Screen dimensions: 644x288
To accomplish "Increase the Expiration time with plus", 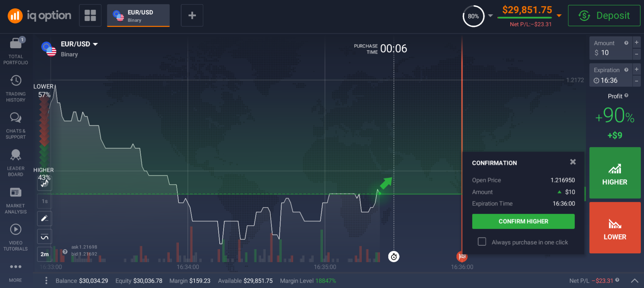I will (637, 69).
